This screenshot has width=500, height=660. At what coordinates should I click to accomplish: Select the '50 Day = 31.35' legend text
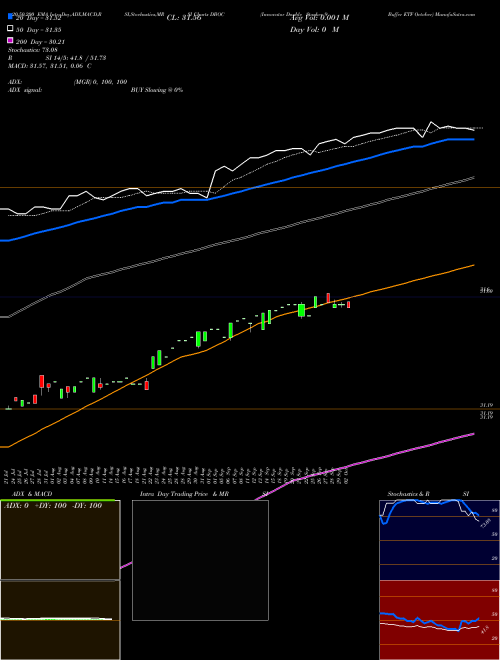coord(39,30)
